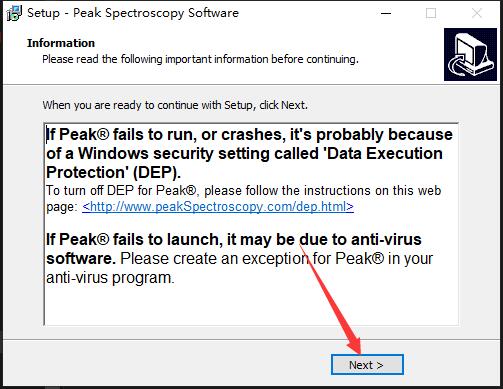Screen dimensions: 503x389
Task: Click the bold Information heading
Action: click(61, 43)
